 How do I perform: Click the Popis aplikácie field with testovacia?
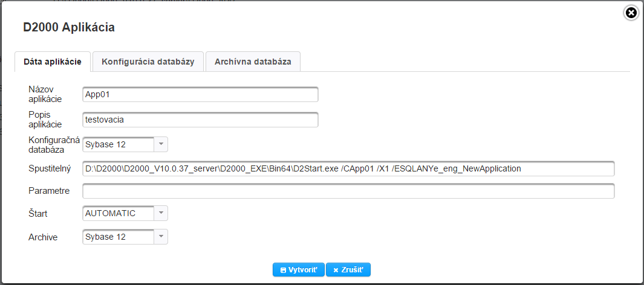click(200, 120)
